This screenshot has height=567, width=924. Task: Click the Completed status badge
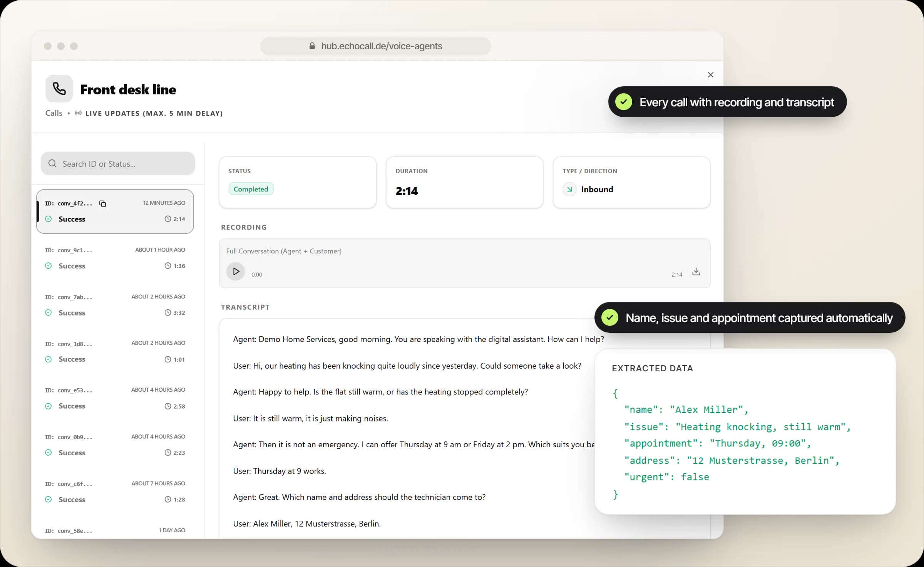point(251,189)
